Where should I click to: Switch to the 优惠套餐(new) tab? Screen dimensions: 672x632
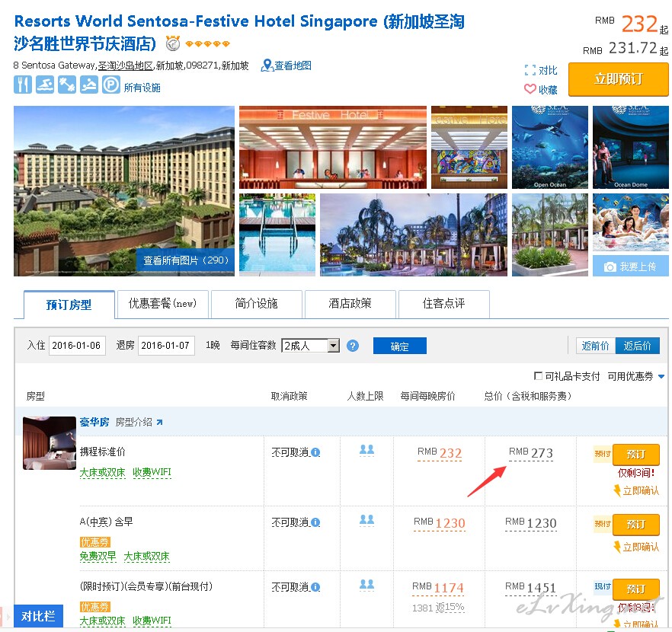(x=162, y=304)
